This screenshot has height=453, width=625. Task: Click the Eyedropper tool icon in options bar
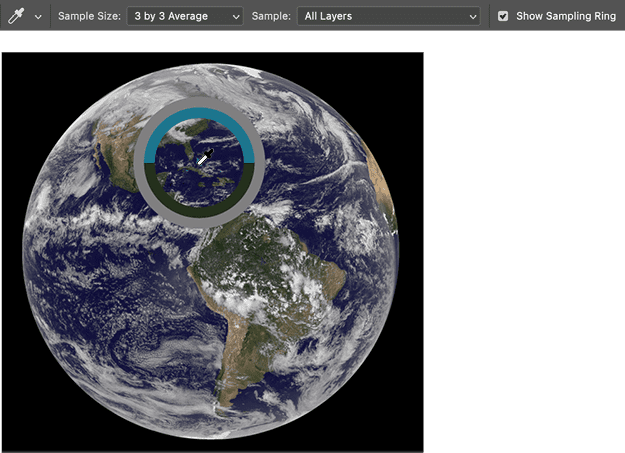(x=16, y=16)
